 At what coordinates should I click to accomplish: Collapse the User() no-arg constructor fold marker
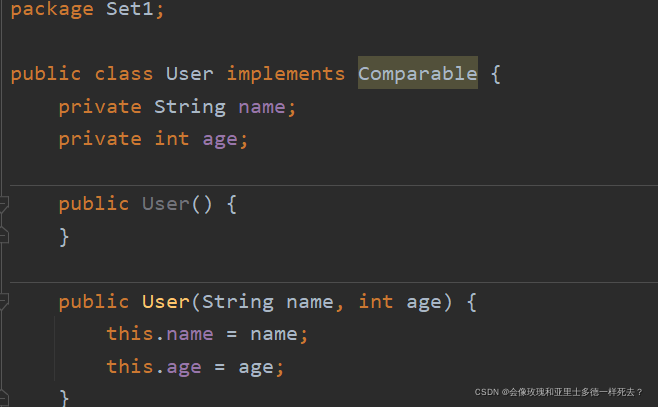tap(4, 204)
